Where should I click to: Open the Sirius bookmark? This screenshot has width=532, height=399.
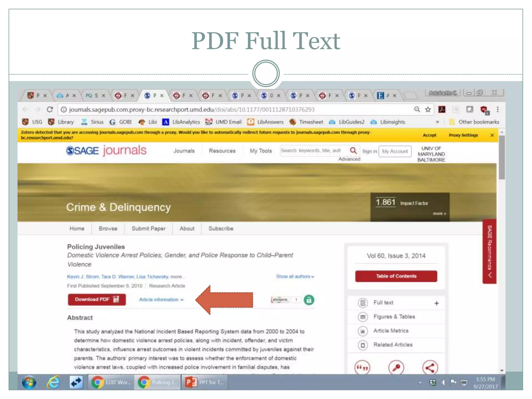coord(92,122)
